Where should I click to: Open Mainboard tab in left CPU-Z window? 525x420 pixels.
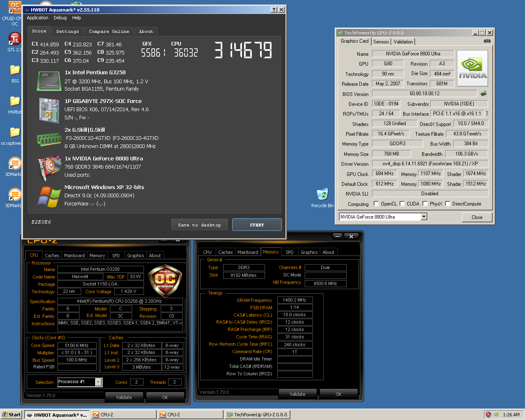tap(74, 256)
